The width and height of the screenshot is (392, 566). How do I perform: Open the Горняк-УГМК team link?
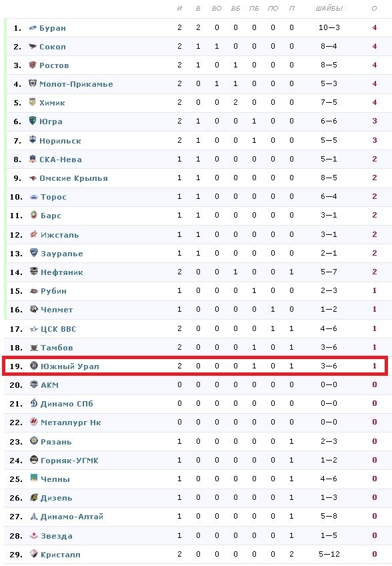(x=69, y=461)
